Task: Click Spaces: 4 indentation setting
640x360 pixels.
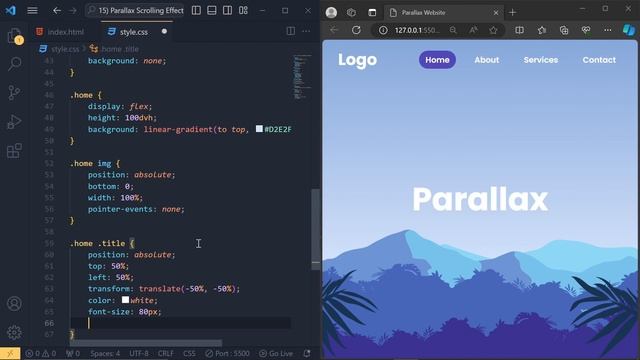Action: (x=105, y=353)
